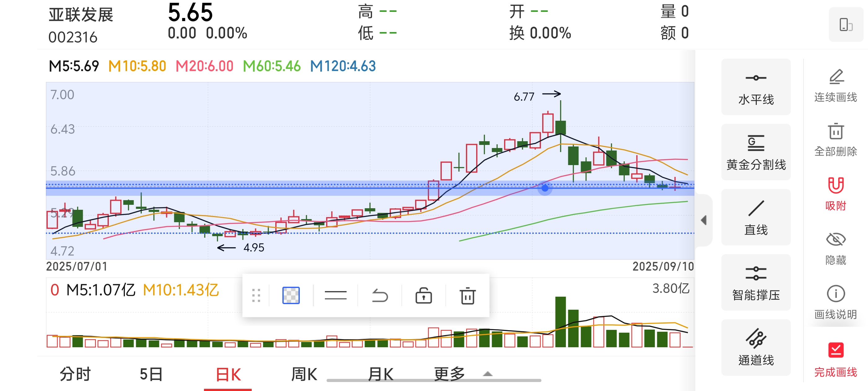Select the 水平线 horizontal line tool

[x=756, y=87]
